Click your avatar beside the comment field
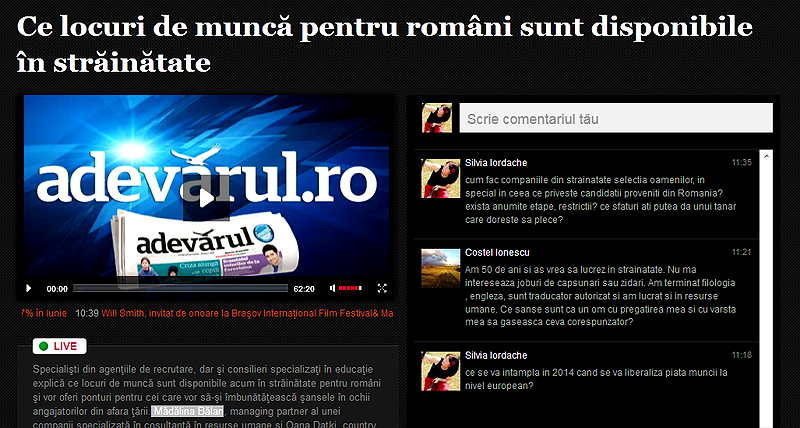800x428 pixels. pos(437,118)
